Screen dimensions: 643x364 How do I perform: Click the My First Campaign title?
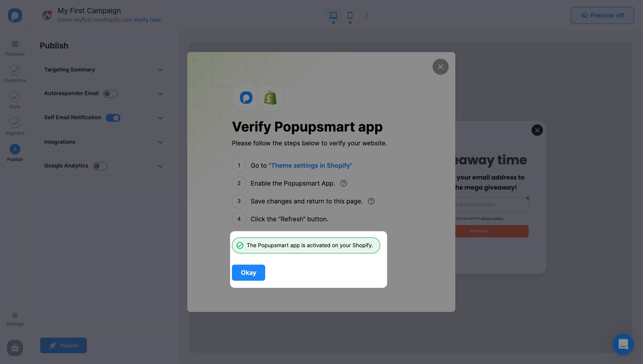coord(89,11)
